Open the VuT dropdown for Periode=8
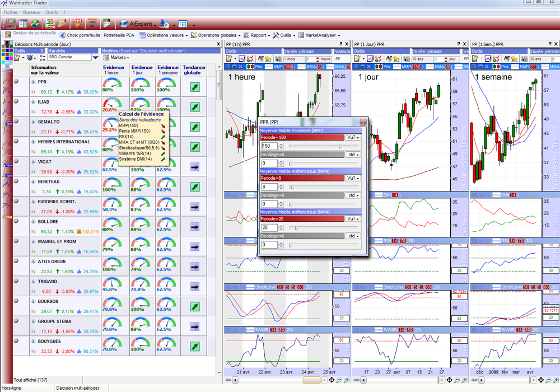This screenshot has width=560, height=392. 353,178
